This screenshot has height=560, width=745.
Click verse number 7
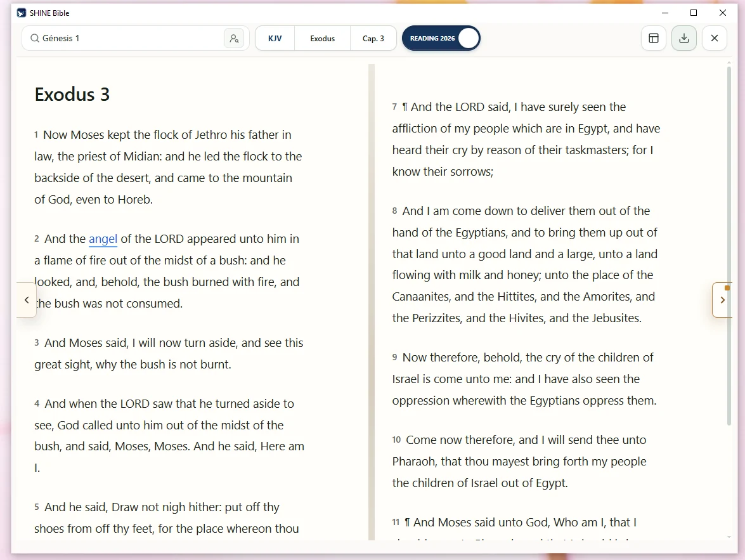tap(394, 107)
